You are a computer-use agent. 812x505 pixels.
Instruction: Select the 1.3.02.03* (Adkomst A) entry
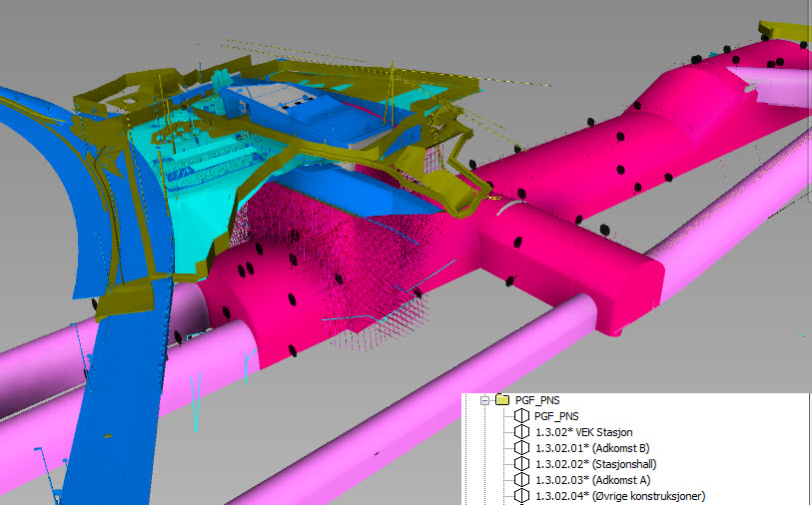pos(592,480)
